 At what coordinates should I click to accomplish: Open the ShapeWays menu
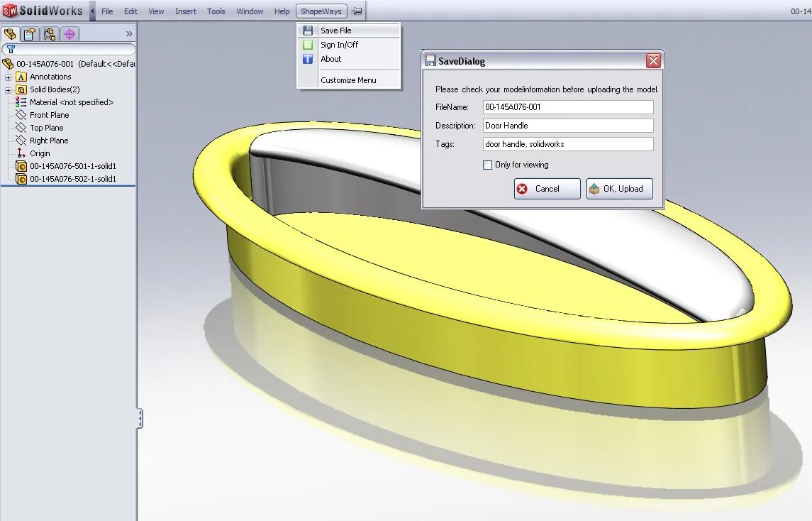320,11
